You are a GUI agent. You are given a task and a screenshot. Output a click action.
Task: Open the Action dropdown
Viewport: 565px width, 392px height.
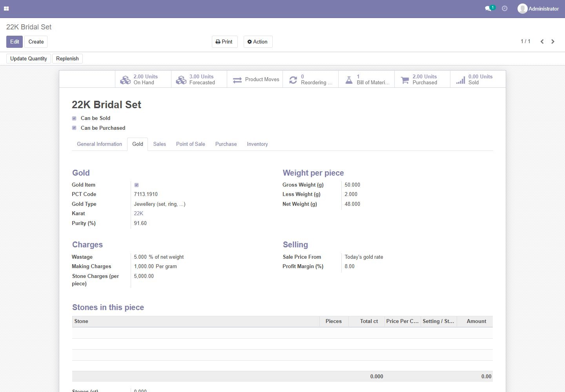[258, 42]
